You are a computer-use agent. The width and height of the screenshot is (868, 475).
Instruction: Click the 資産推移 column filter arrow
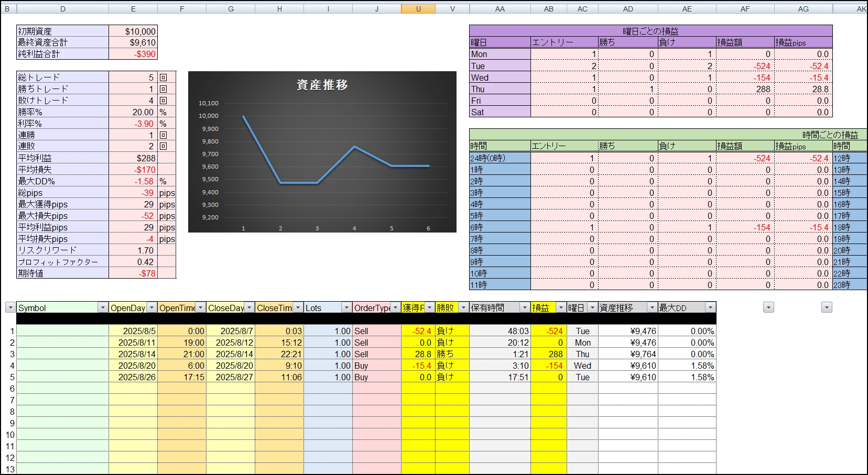pyautogui.click(x=652, y=308)
